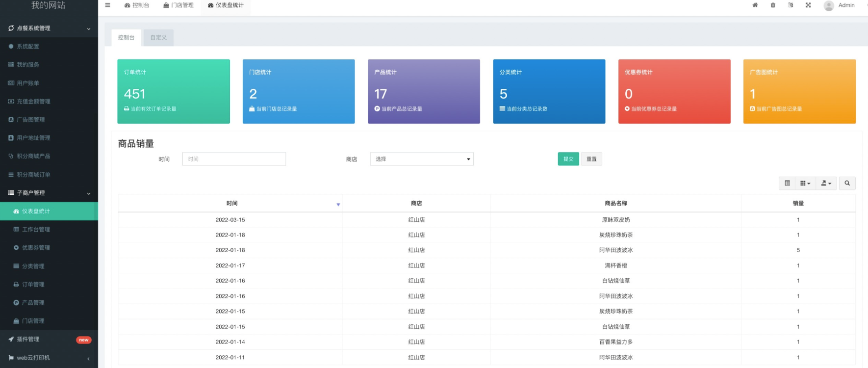Click the 重置 reset button
This screenshot has height=368, width=868.
tap(591, 159)
